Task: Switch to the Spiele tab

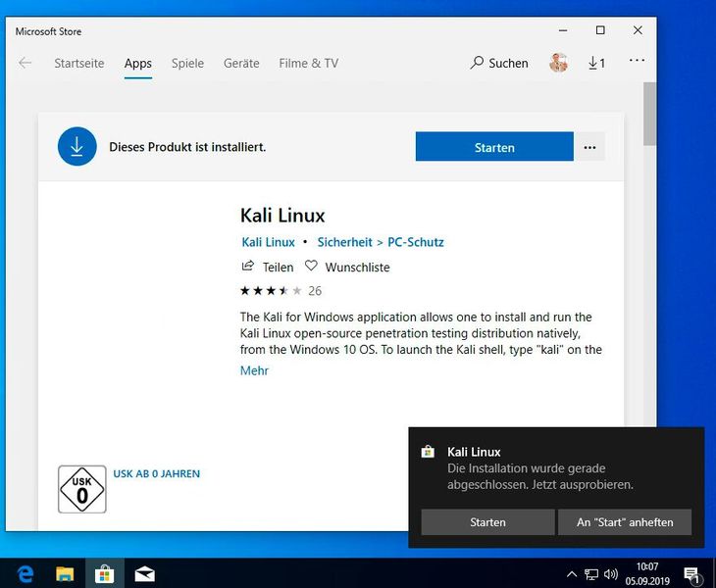Action: 187,63
